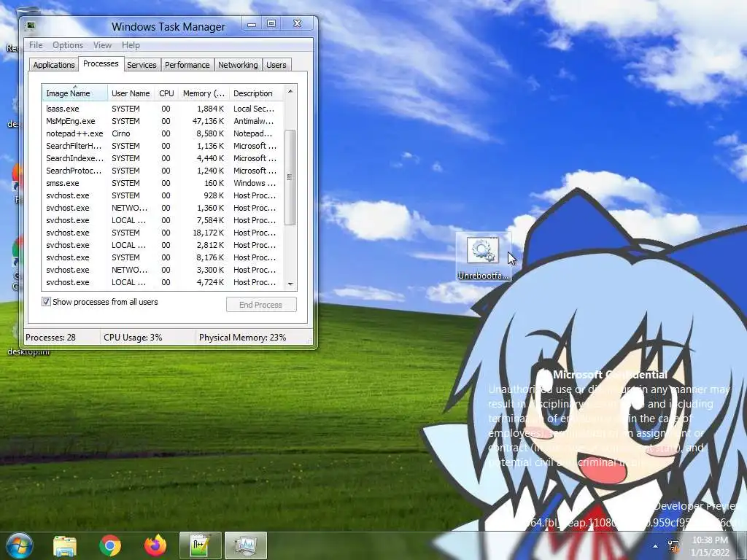Select svchost.exe using 8,176 K
The height and width of the screenshot is (560, 747).
click(x=162, y=257)
